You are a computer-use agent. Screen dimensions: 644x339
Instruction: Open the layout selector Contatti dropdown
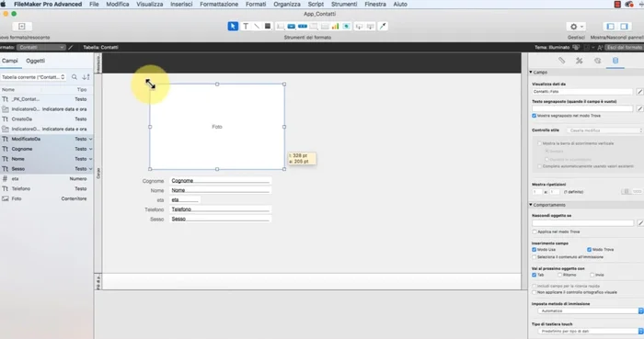[41, 47]
